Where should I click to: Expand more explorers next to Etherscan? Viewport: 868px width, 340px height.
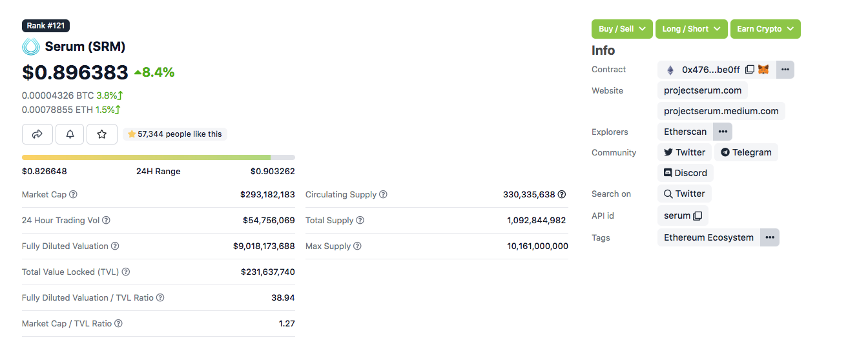click(723, 132)
